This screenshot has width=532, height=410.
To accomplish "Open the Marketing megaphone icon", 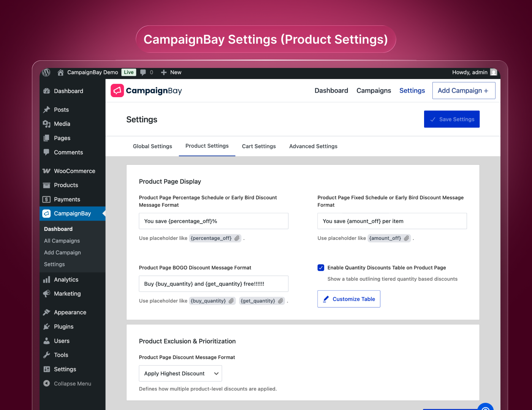I will pos(47,293).
